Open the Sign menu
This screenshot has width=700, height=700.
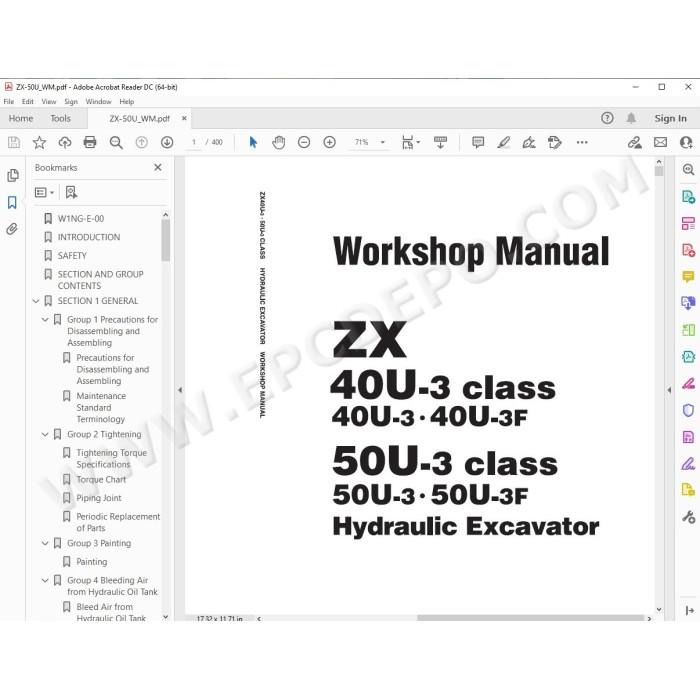click(x=71, y=102)
